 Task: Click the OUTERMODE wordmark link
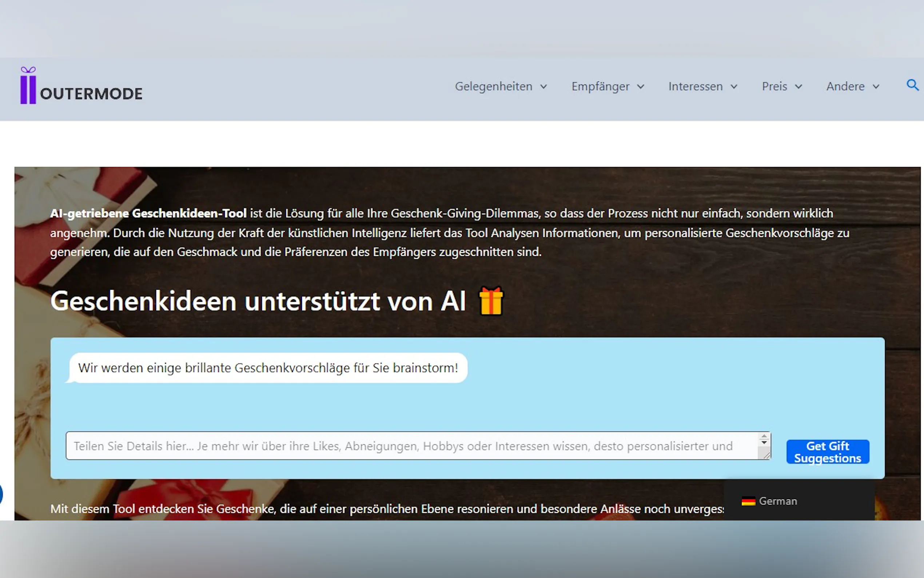pyautogui.click(x=91, y=94)
